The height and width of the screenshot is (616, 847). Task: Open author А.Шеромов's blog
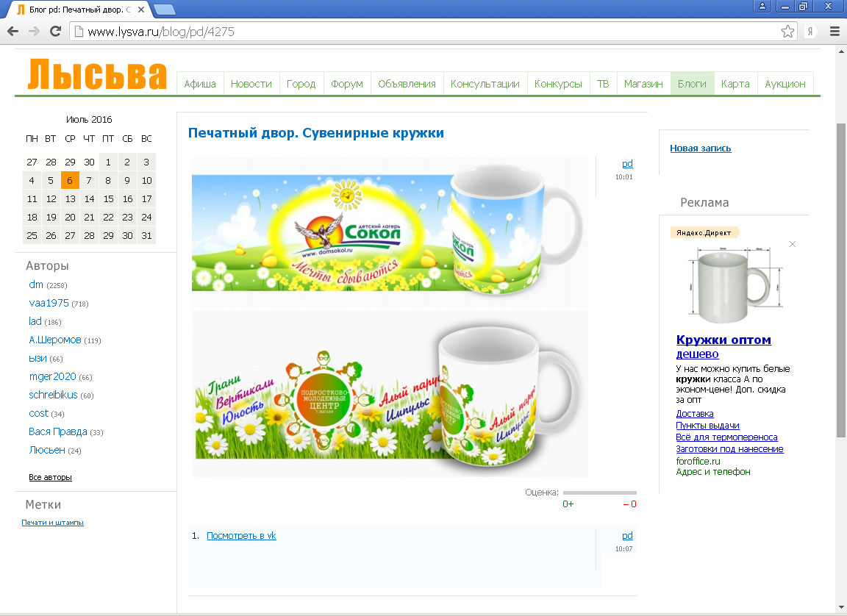tap(55, 340)
